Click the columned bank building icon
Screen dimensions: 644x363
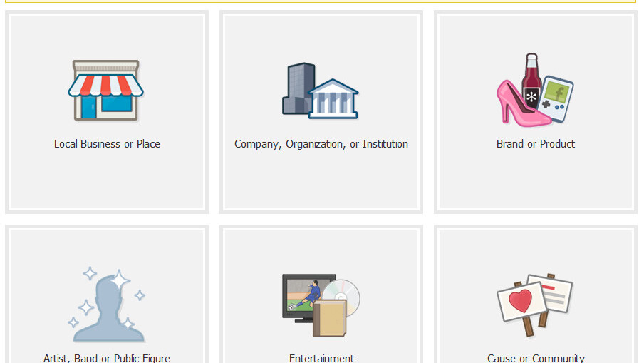[x=333, y=99]
